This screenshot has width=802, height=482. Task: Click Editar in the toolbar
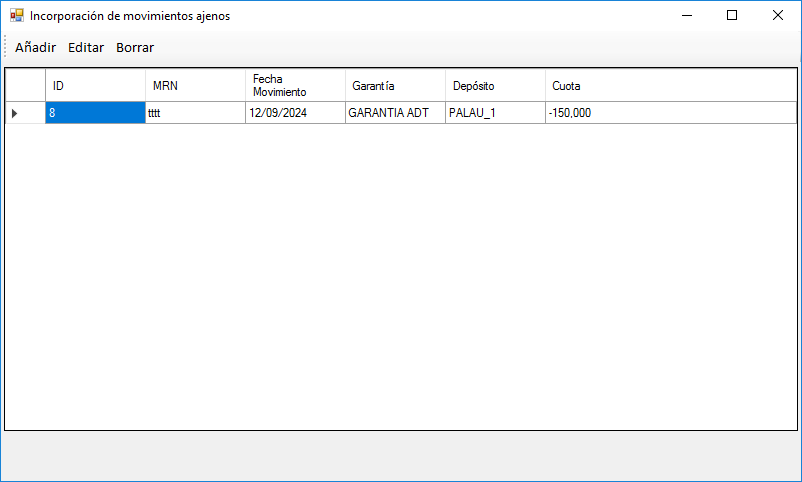pos(86,47)
